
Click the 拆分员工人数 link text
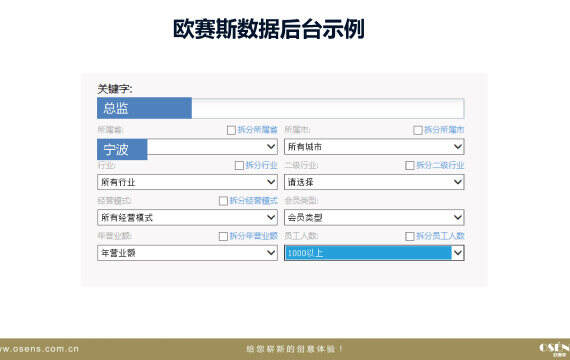(440, 236)
